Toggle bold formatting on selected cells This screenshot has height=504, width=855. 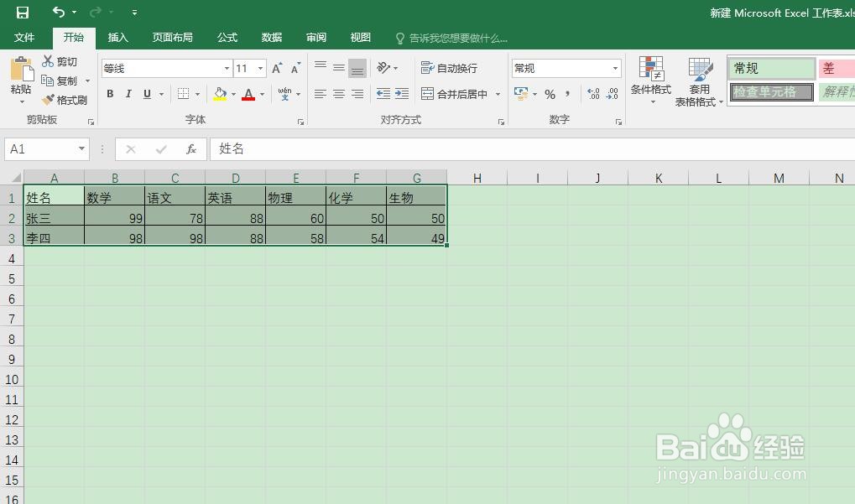pos(109,94)
